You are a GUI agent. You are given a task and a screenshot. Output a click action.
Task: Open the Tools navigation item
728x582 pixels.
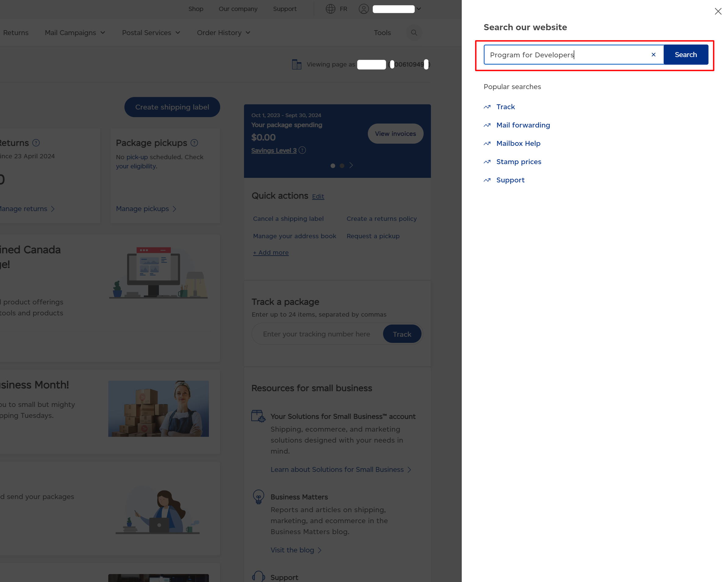point(382,33)
